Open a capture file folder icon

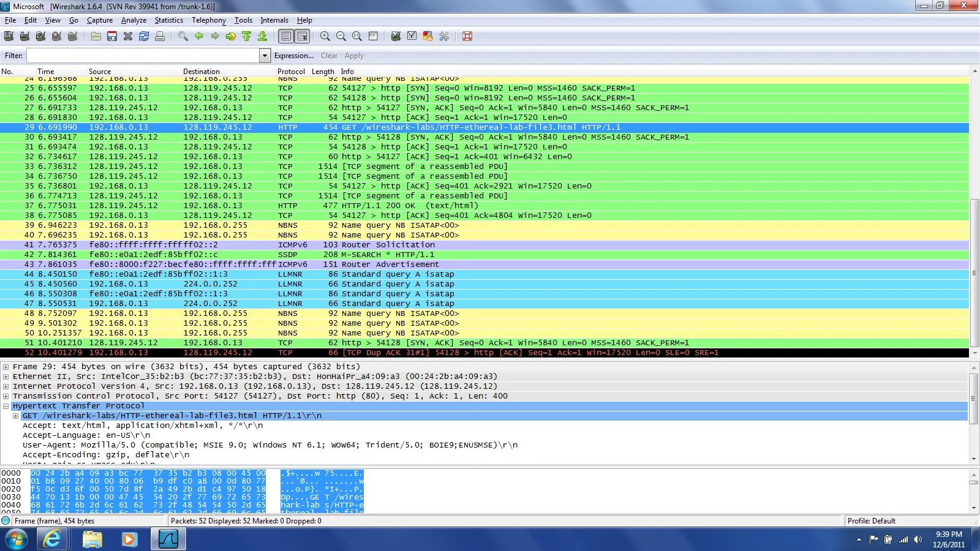point(96,36)
